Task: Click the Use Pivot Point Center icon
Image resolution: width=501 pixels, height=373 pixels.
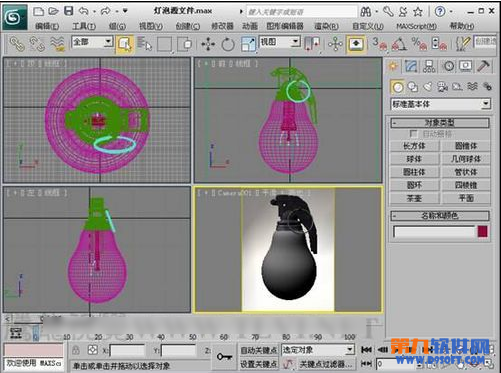Action: (312, 44)
